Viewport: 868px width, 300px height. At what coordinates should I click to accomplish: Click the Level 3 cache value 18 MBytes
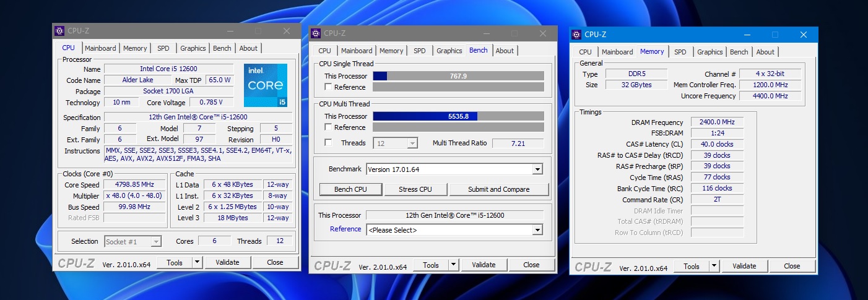click(x=233, y=218)
